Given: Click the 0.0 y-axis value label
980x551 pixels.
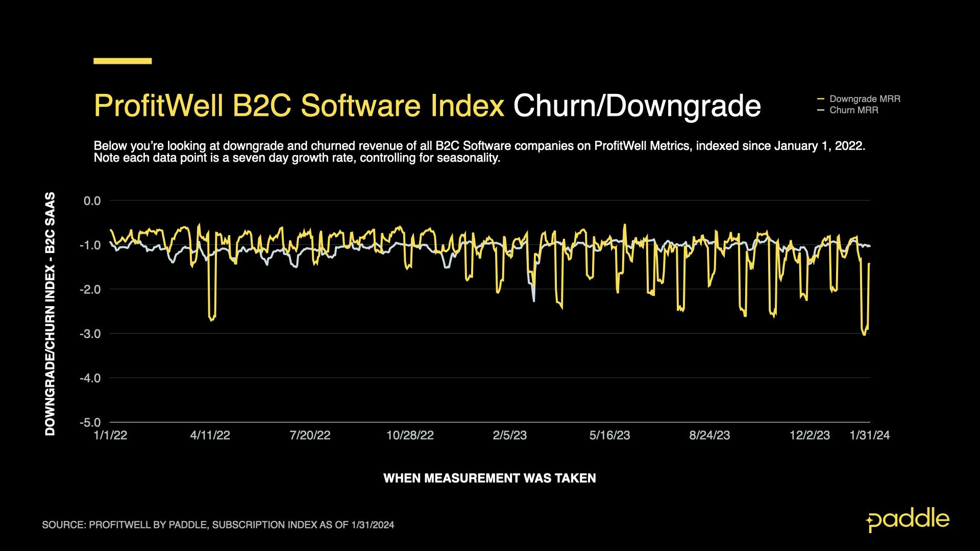Looking at the screenshot, I should [92, 201].
